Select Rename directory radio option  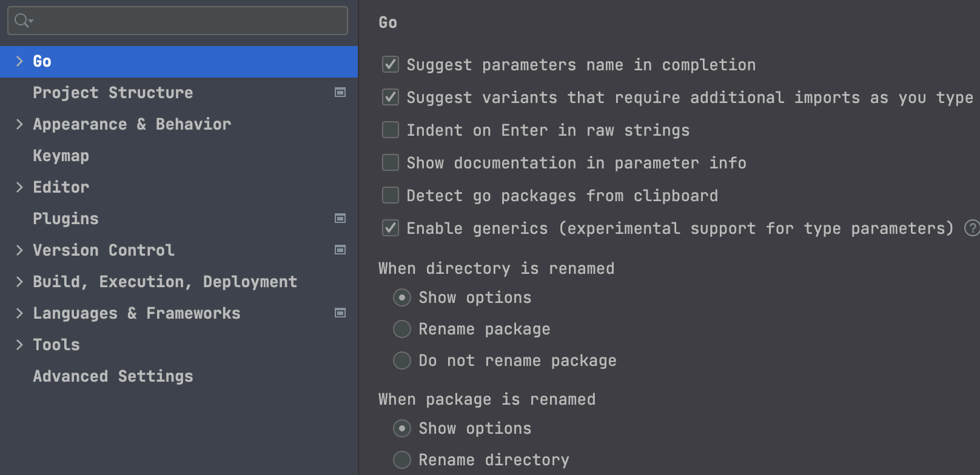[401, 460]
